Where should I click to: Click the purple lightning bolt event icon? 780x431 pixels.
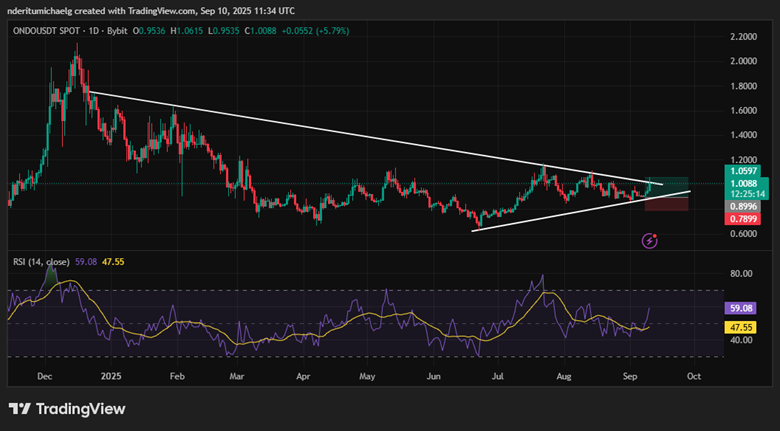click(650, 241)
